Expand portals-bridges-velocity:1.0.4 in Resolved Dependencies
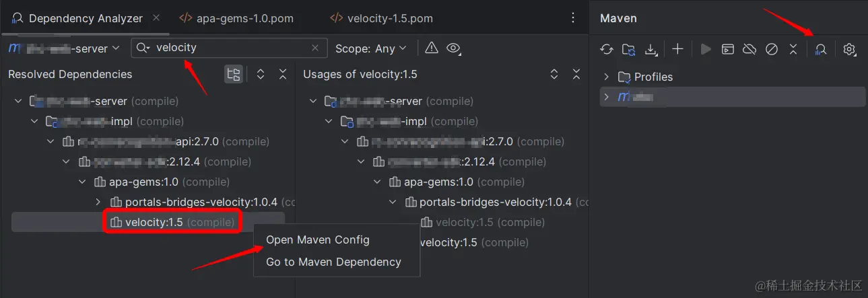Image resolution: width=868 pixels, height=298 pixels. tap(98, 202)
